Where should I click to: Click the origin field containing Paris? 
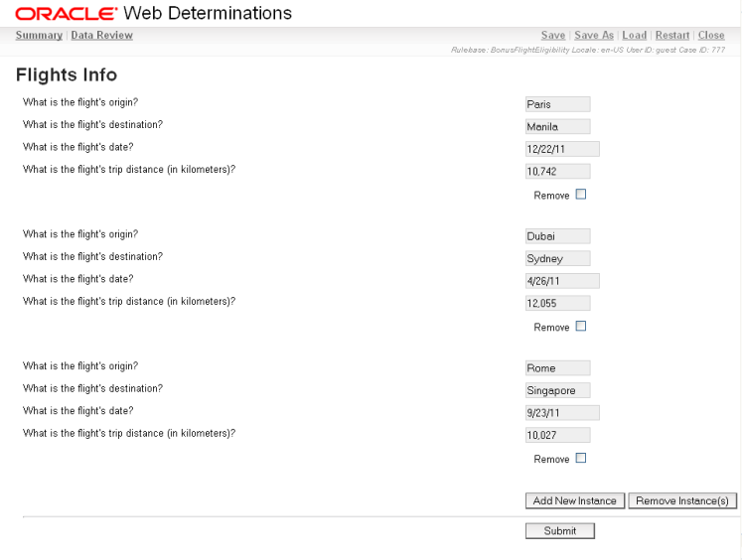click(557, 104)
